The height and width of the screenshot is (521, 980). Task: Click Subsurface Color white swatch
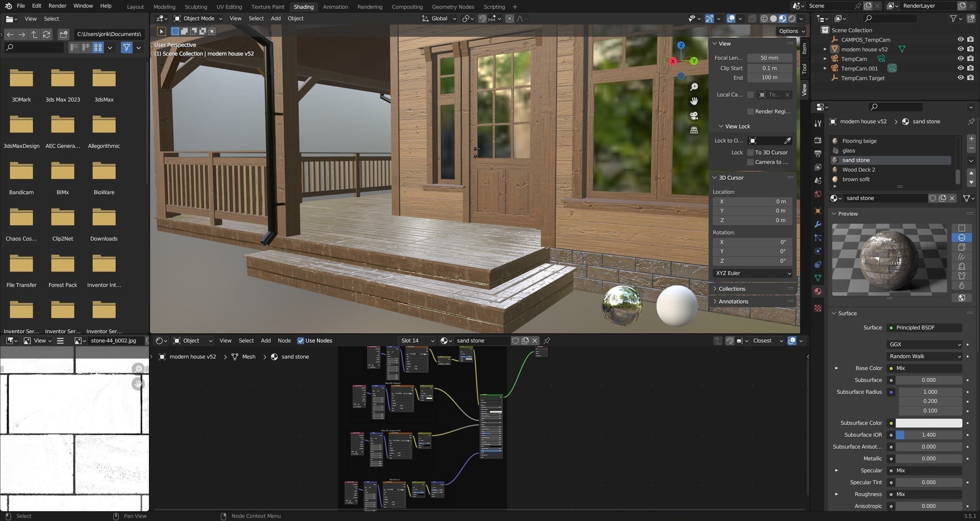click(929, 423)
